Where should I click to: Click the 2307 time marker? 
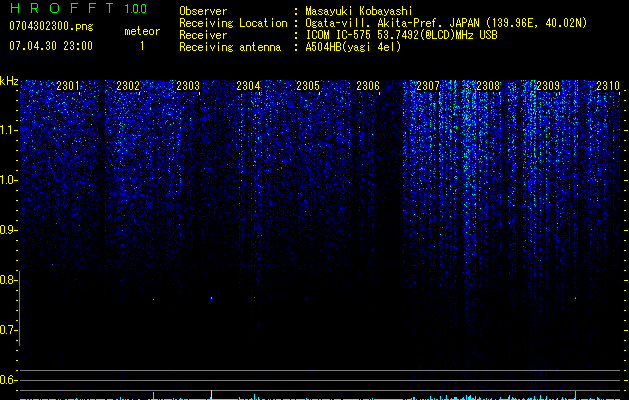coord(428,86)
